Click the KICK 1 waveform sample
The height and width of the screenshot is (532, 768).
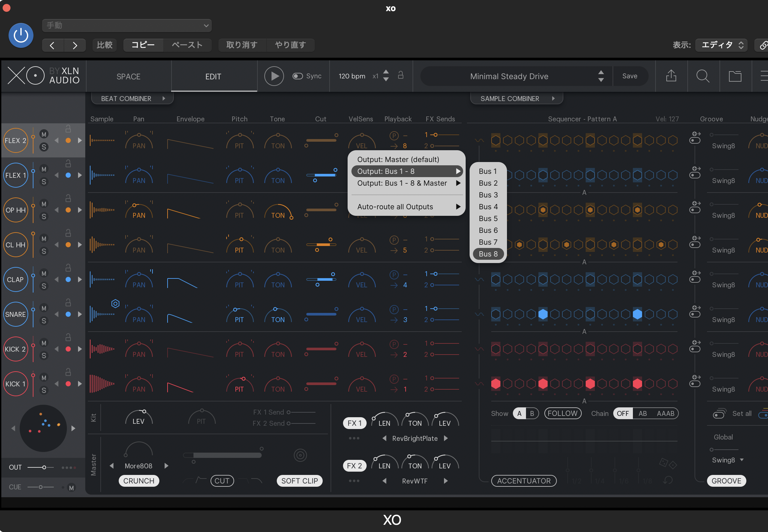coord(102,383)
